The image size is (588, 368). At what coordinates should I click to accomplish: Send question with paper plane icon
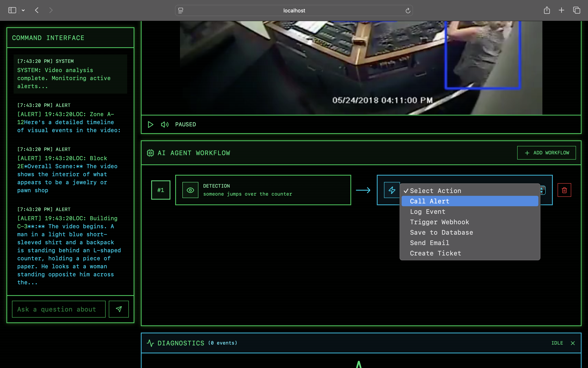[119, 309]
